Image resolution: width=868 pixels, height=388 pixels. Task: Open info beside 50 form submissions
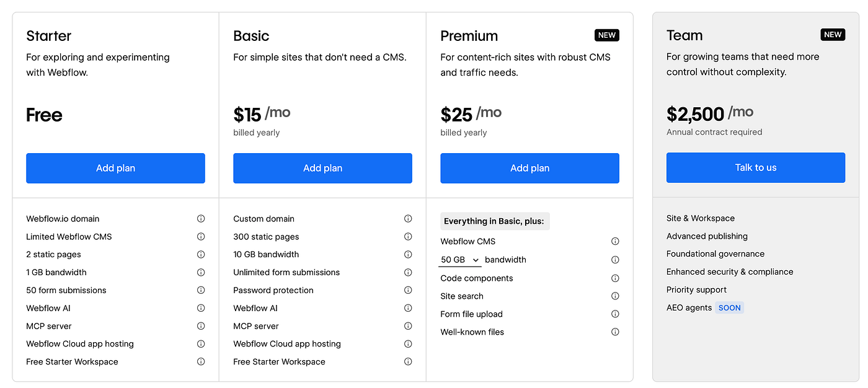pos(201,290)
